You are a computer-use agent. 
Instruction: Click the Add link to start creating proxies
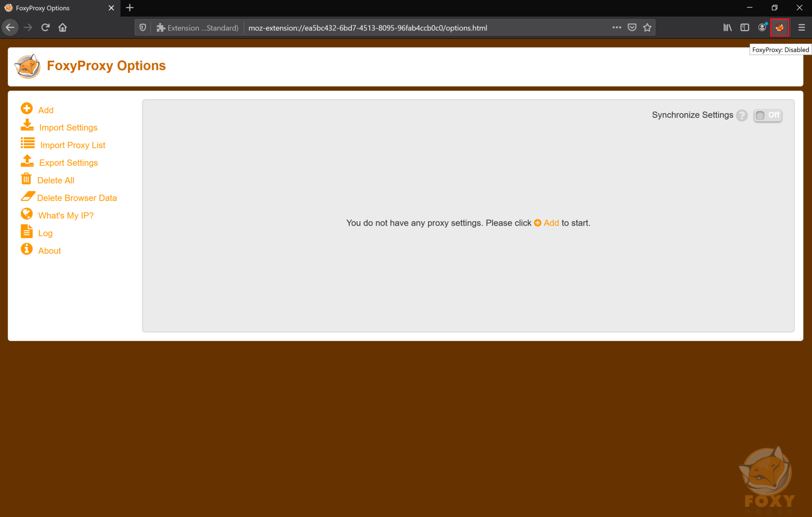[x=551, y=223]
